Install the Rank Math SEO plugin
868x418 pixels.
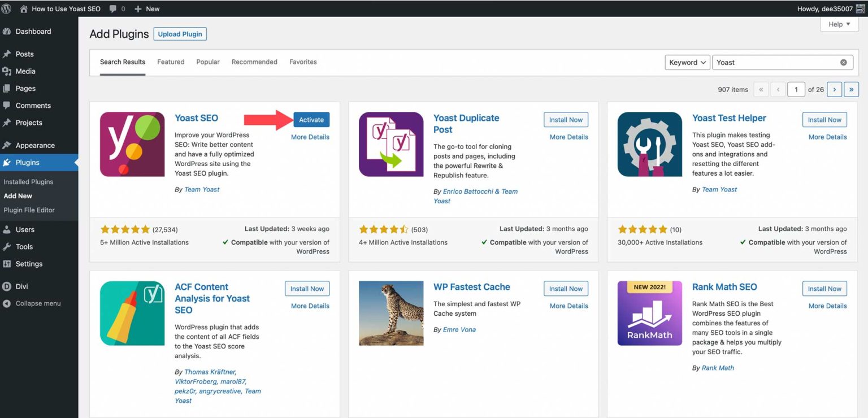[824, 288]
